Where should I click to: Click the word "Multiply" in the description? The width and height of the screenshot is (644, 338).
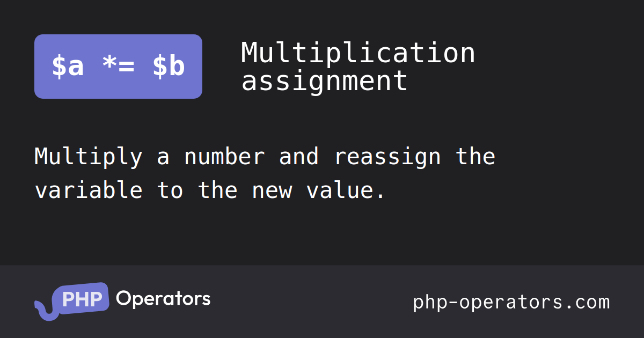click(x=89, y=157)
